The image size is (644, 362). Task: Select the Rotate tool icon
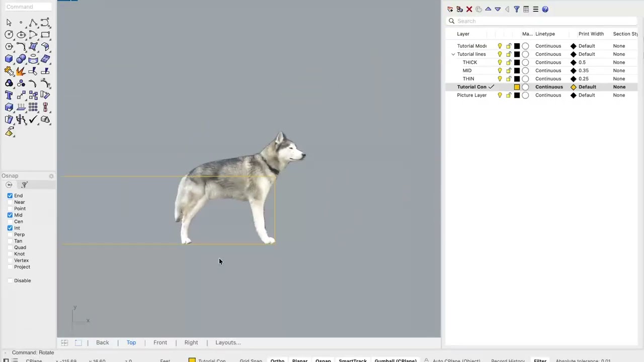pos(45,95)
